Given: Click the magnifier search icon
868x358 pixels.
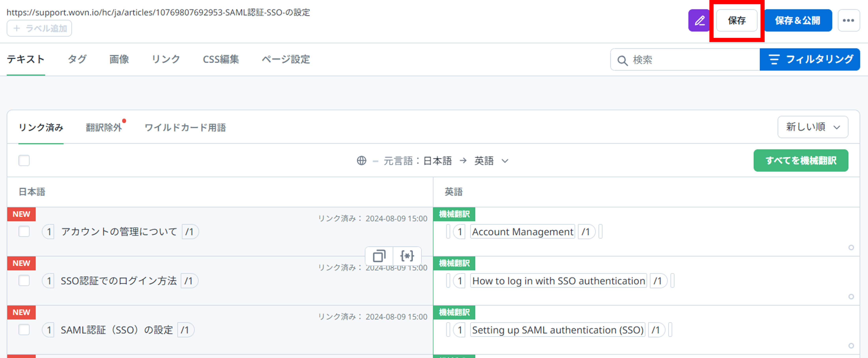Looking at the screenshot, I should [x=622, y=60].
